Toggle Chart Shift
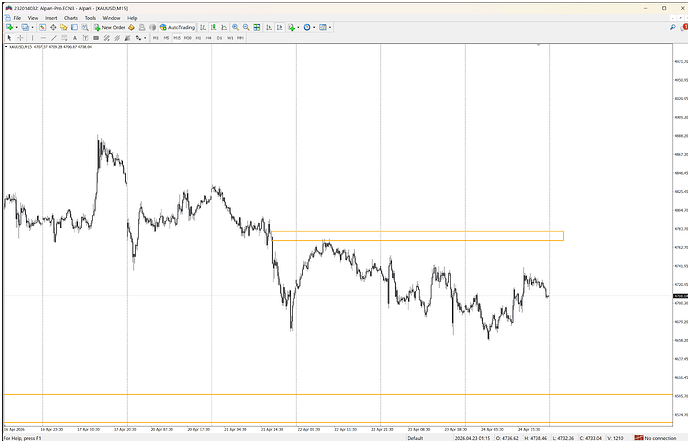Viewport: 690px width, 443px height. point(279,27)
